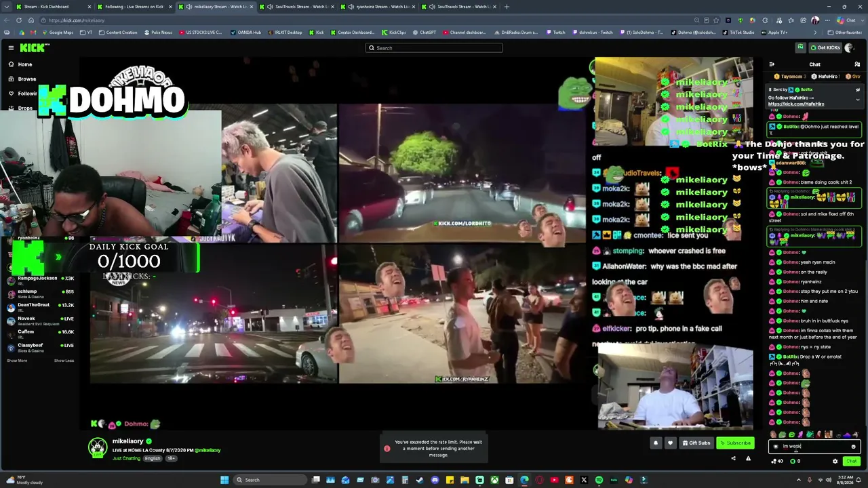Viewport: 868px width, 488px height.
Task: Switch to the ryanheinz Stream browser tab
Action: 376,7
